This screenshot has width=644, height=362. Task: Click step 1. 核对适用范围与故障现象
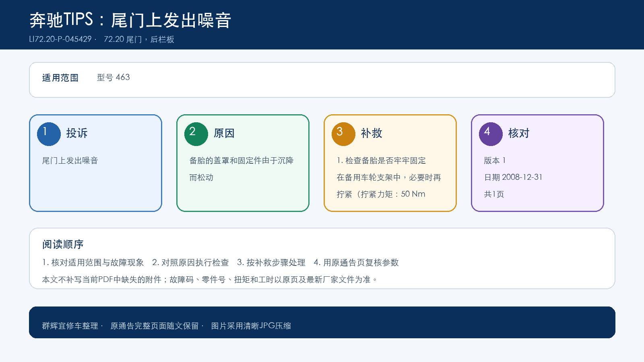point(93,263)
